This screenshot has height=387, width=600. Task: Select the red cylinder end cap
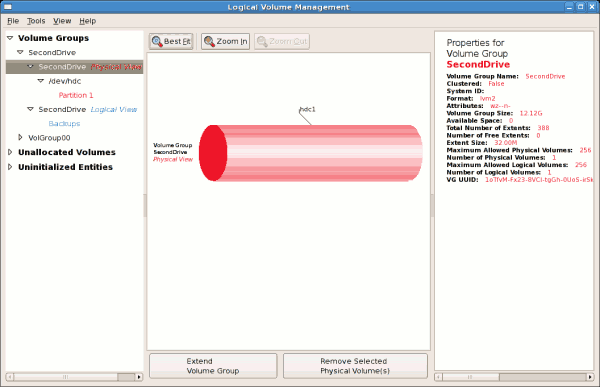213,153
